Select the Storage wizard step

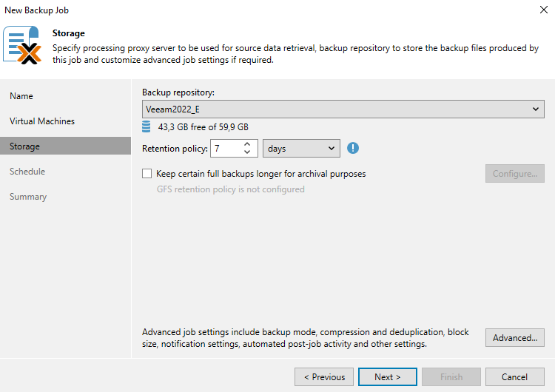click(65, 146)
